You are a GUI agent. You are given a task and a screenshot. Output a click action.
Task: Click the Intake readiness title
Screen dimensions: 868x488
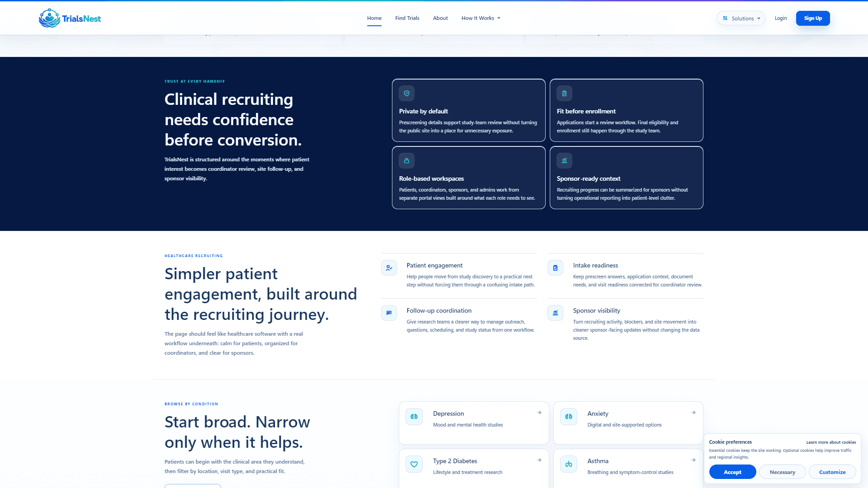[595, 265]
